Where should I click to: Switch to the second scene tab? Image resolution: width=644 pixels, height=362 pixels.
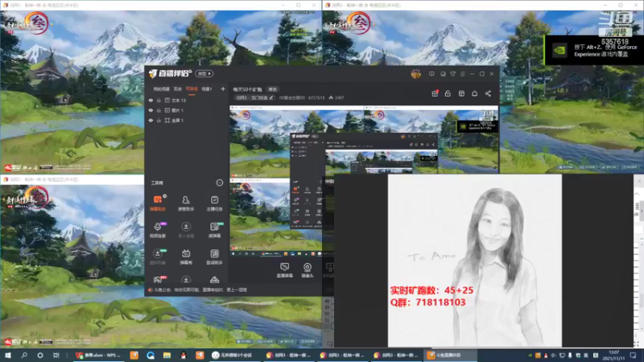coord(177,89)
